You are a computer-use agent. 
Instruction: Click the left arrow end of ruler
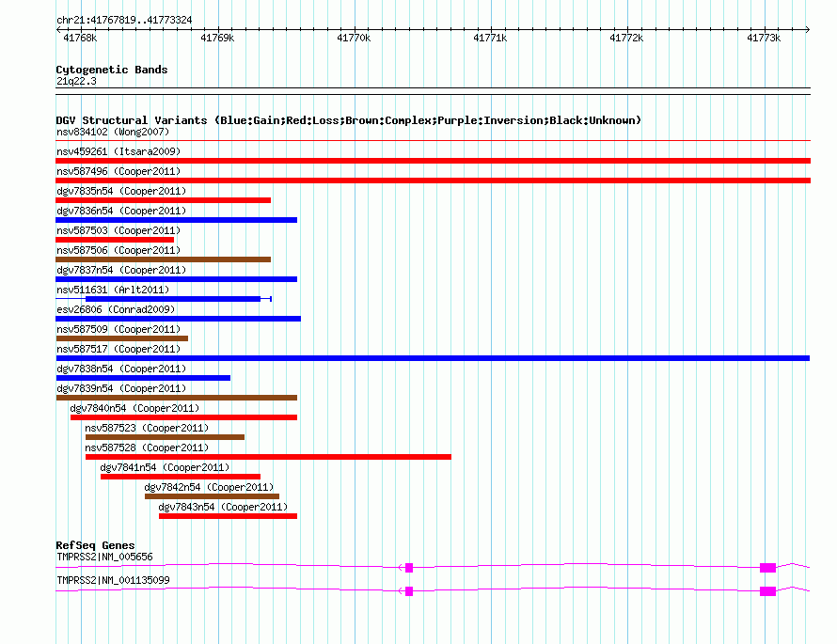click(x=58, y=29)
